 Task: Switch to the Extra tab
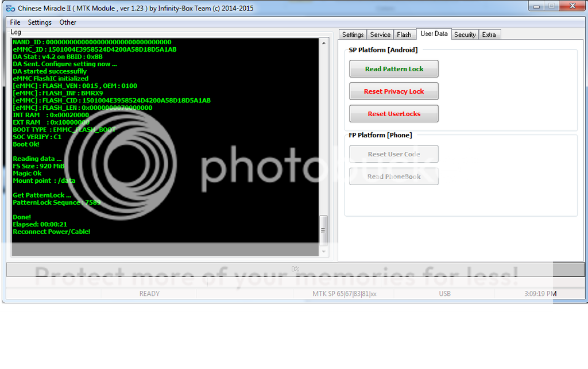(x=489, y=34)
